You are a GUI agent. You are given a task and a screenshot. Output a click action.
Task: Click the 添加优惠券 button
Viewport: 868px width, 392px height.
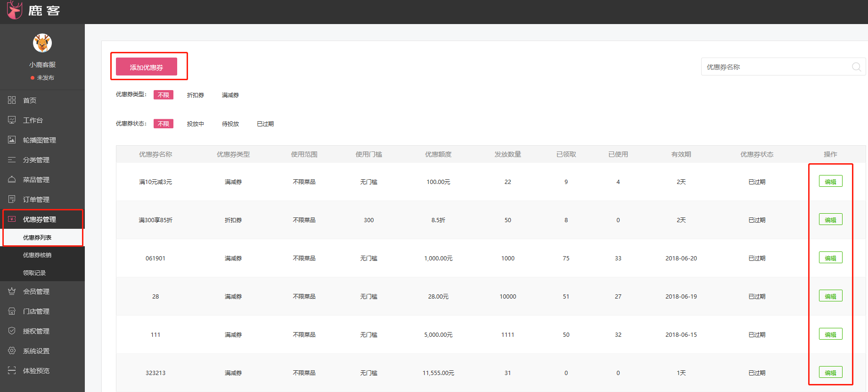(x=147, y=67)
